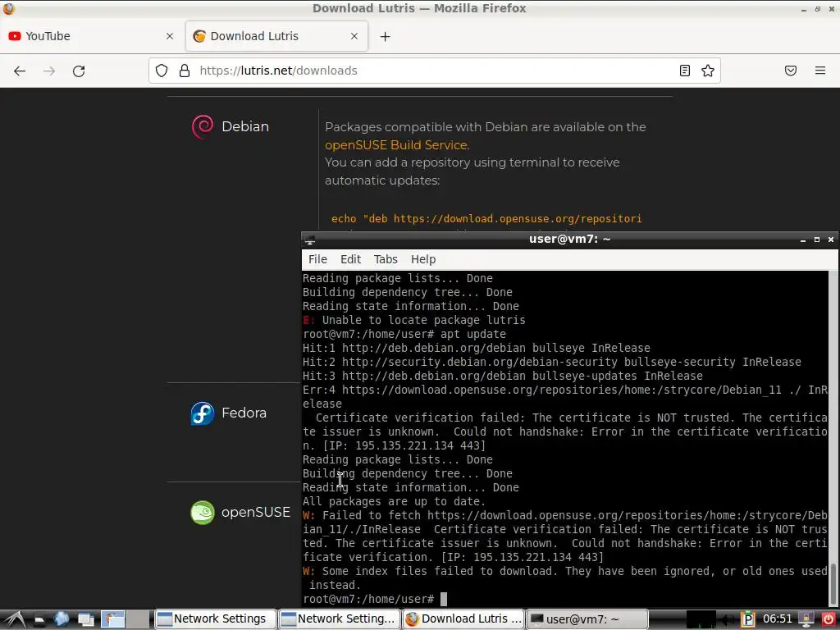Launch the web browser globe launcher
Viewport: 840px width, 630px height.
tap(62, 619)
